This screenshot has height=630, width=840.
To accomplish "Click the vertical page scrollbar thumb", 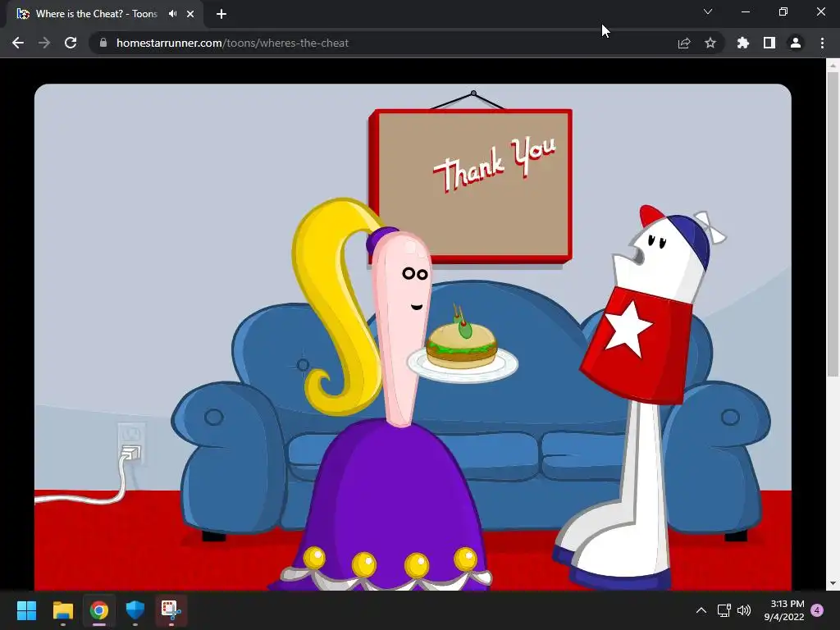I will point(833,224).
